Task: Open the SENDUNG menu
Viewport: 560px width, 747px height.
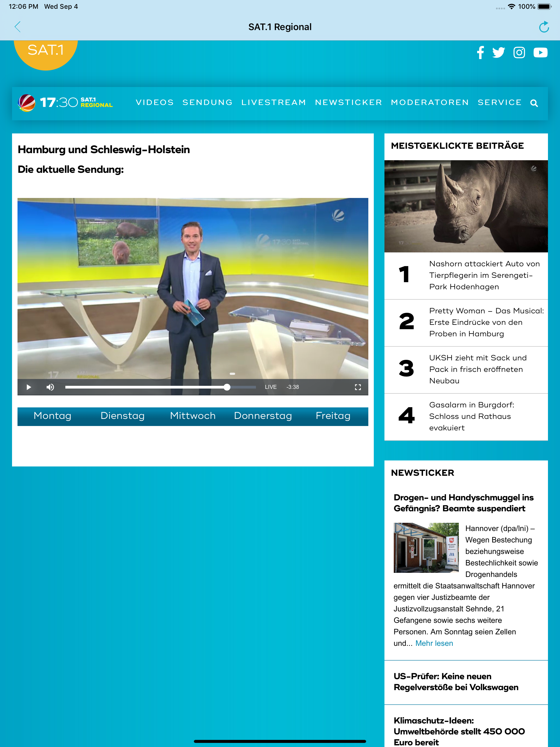Action: tap(207, 102)
